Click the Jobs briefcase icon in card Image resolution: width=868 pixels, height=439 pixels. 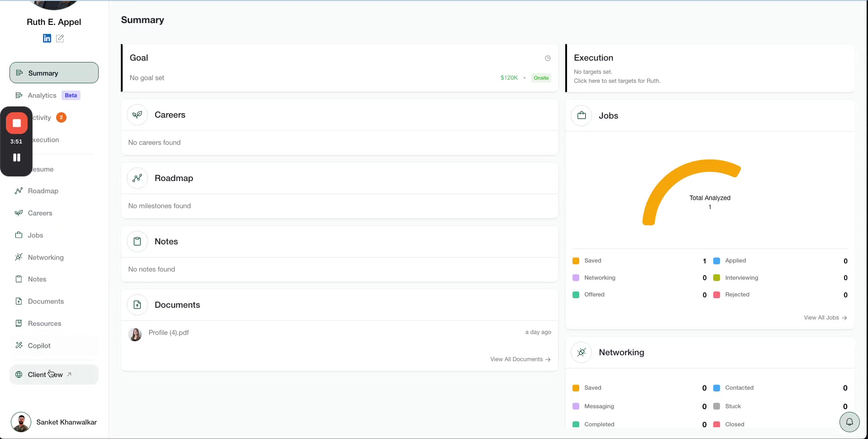click(x=582, y=116)
